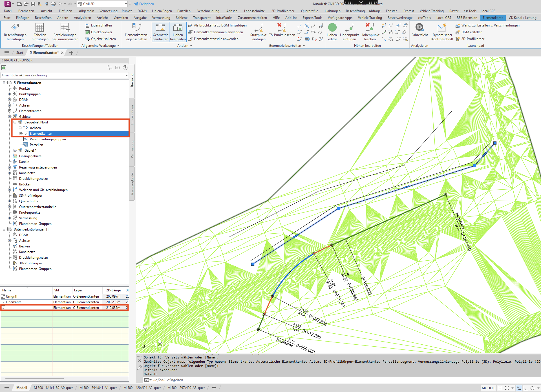Open Objekt-Viewer

coord(99,32)
